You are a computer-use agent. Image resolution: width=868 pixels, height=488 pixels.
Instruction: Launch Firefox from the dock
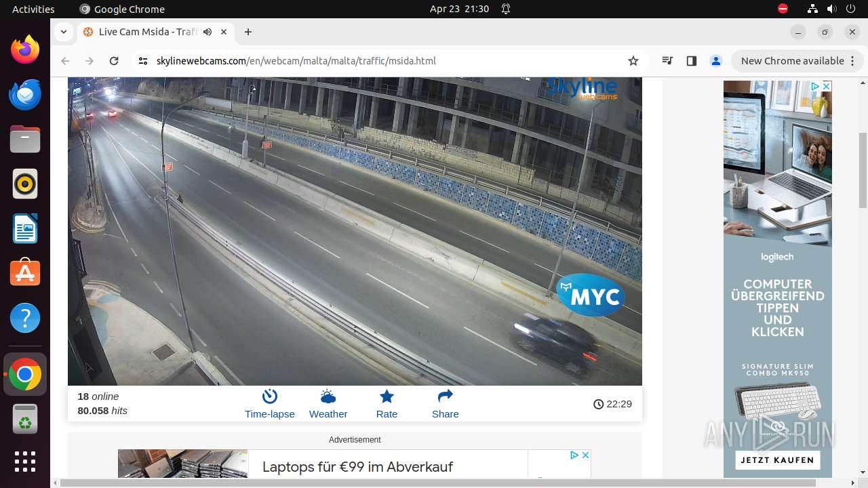25,49
